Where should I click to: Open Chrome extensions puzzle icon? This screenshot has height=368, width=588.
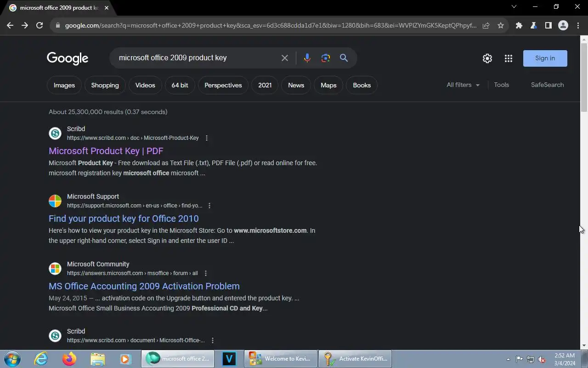(x=519, y=26)
